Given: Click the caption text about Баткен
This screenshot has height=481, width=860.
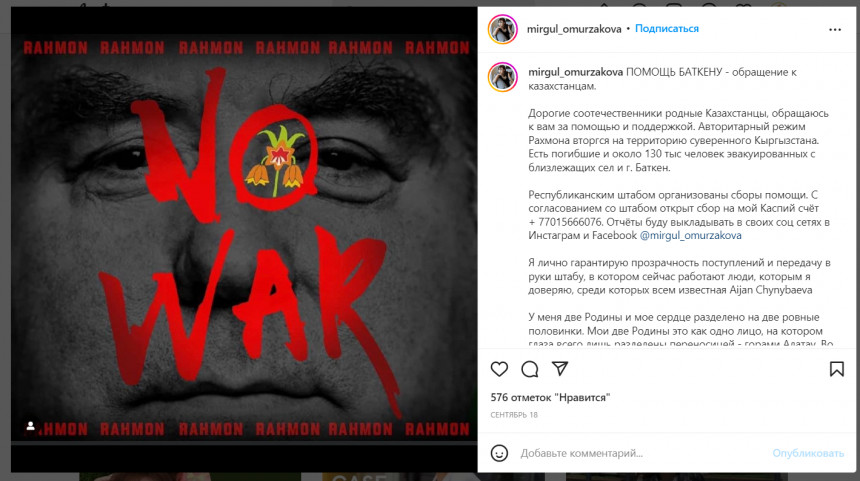Looking at the screenshot, I should point(663,79).
